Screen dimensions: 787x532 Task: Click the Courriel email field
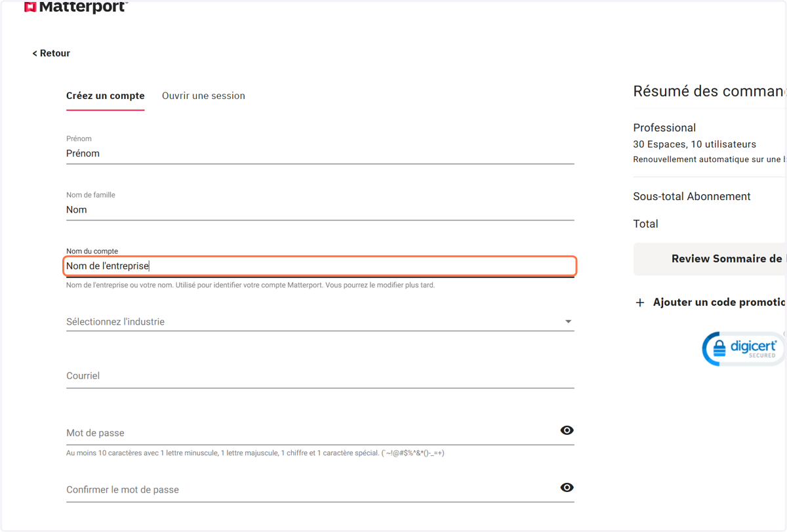pos(320,376)
